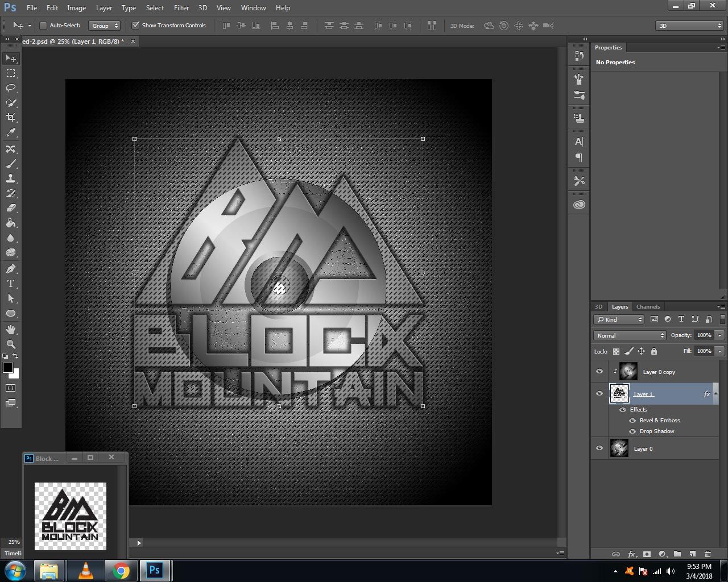The height and width of the screenshot is (582, 728).
Task: Create a new layer icon
Action: click(692, 554)
